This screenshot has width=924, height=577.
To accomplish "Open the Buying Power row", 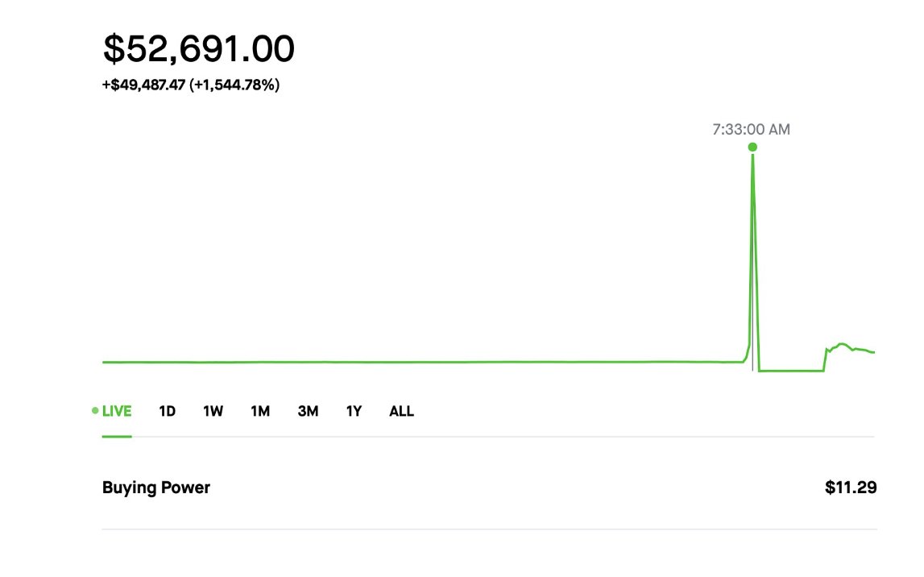I will pos(489,488).
